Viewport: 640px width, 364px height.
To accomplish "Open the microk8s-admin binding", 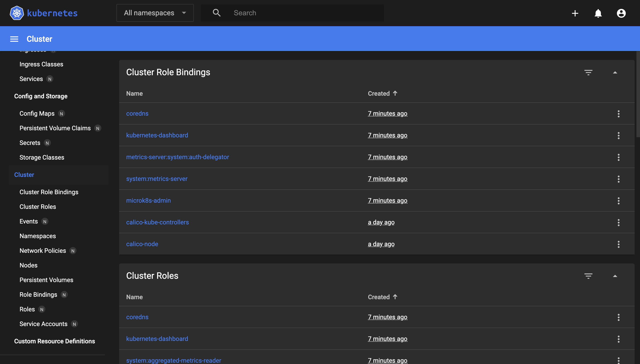I will pyautogui.click(x=148, y=200).
